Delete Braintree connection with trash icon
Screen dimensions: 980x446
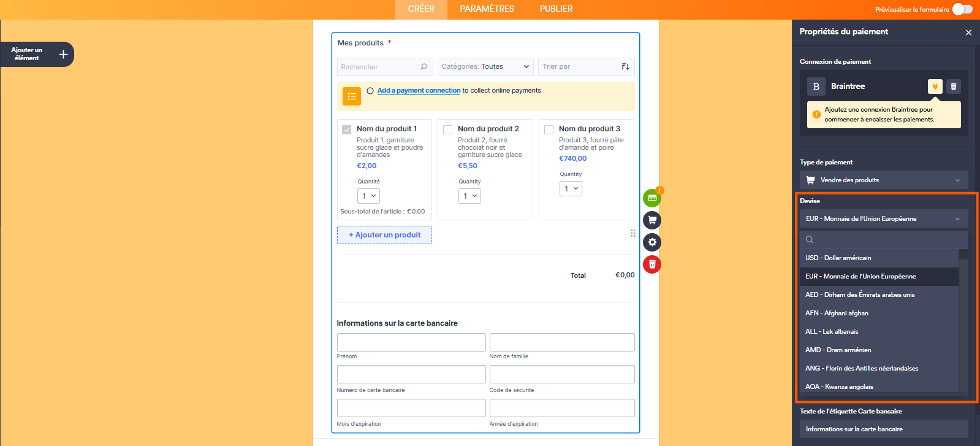tap(954, 87)
